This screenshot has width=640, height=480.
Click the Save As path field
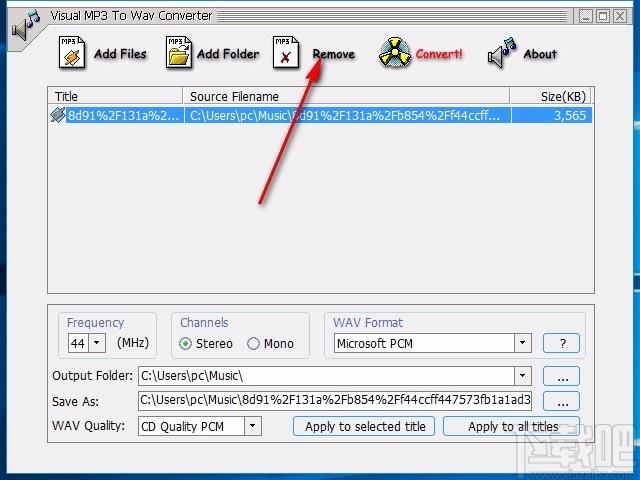click(x=335, y=400)
